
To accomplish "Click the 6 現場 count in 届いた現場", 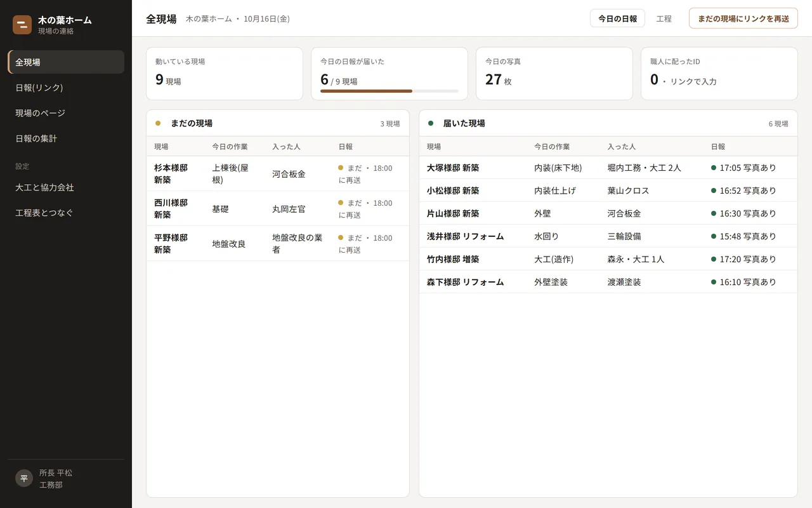I will click(778, 123).
